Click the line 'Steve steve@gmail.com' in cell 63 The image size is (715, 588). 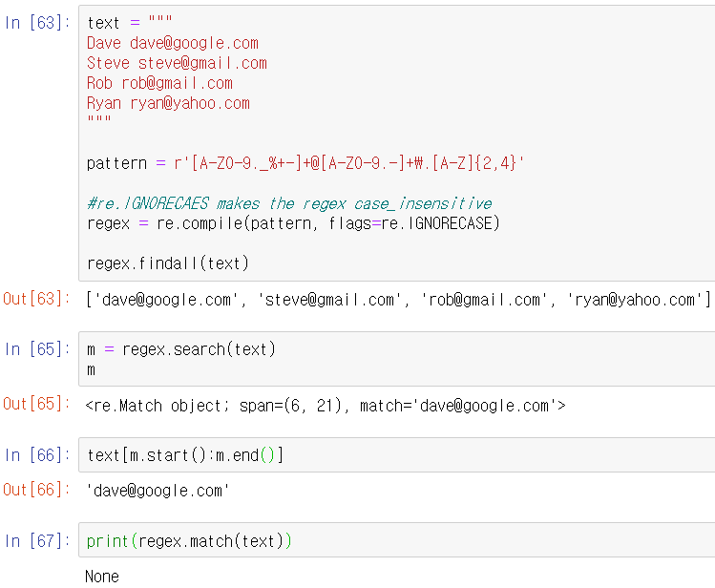[x=177, y=63]
